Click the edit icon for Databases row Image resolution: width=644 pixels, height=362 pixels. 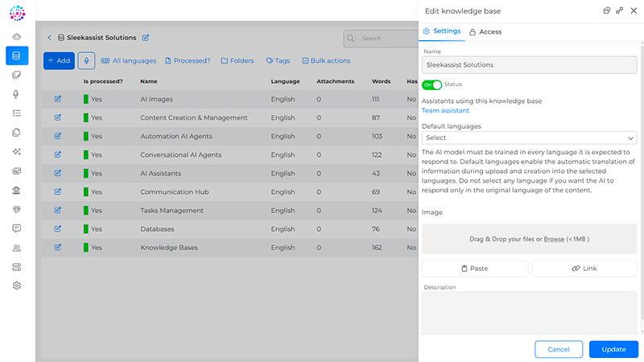point(58,229)
